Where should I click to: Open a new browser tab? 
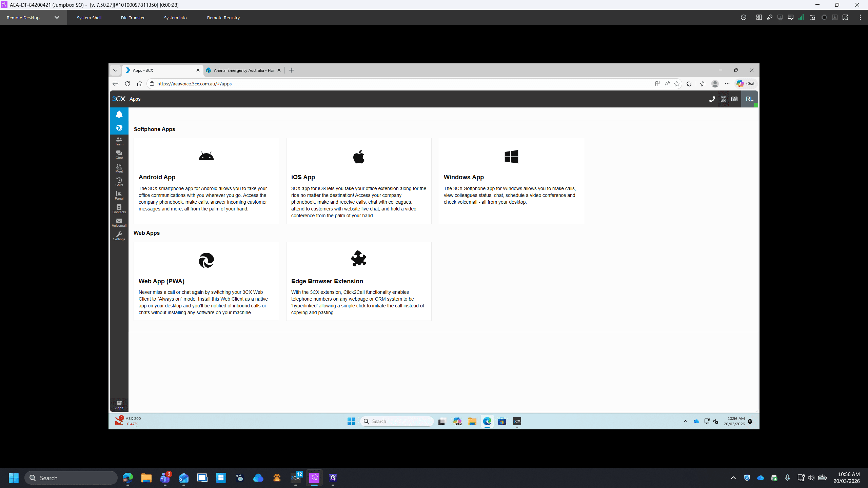pyautogui.click(x=291, y=70)
